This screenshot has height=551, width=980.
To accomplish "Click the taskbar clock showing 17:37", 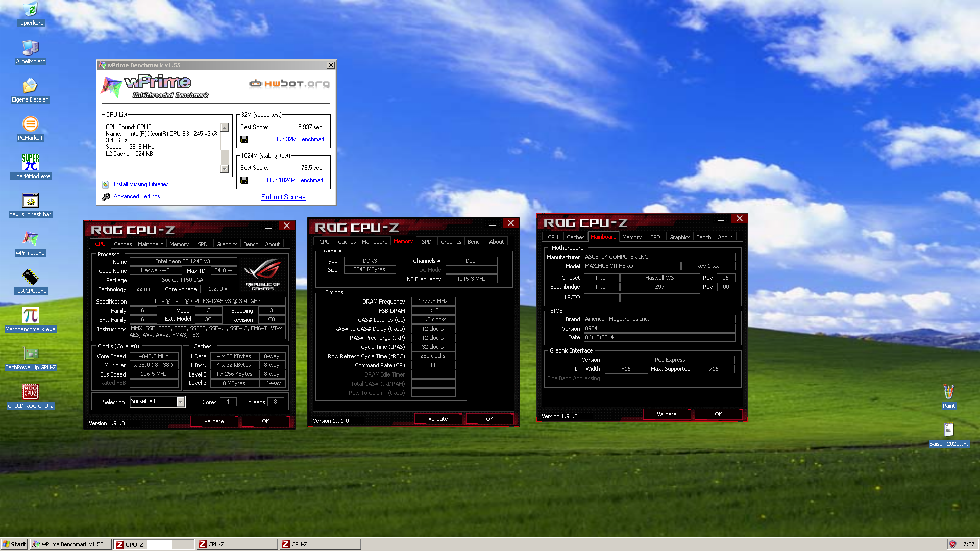I will click(x=967, y=544).
